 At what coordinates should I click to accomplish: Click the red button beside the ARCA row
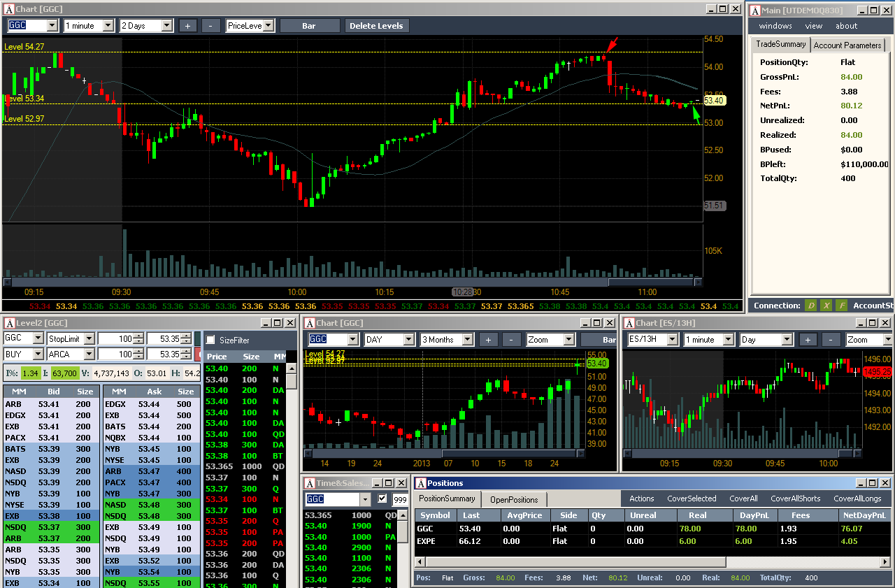199,354
